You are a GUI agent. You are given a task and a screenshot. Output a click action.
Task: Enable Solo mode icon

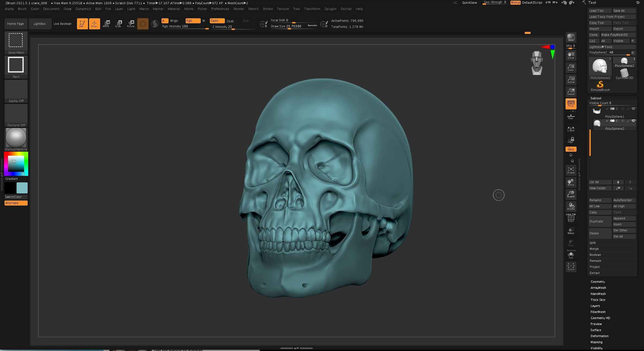pos(571,255)
